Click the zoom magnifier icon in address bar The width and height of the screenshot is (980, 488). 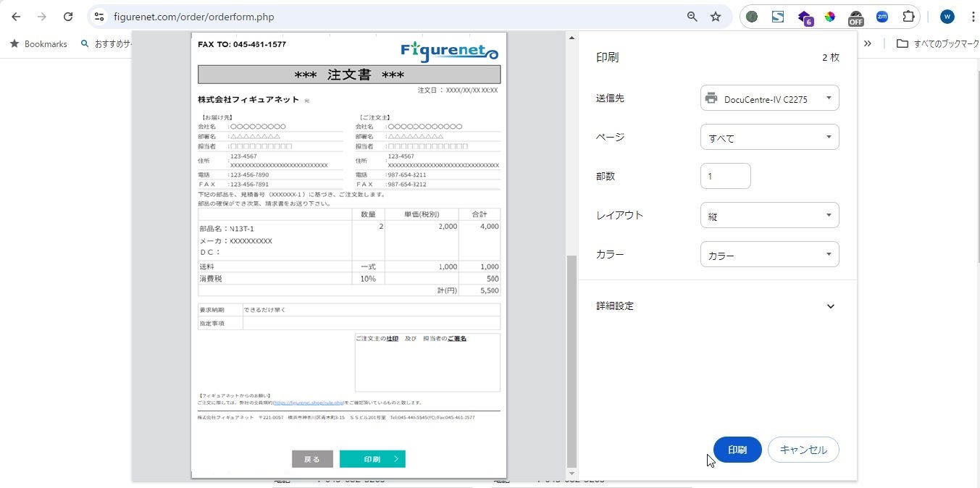[692, 17]
